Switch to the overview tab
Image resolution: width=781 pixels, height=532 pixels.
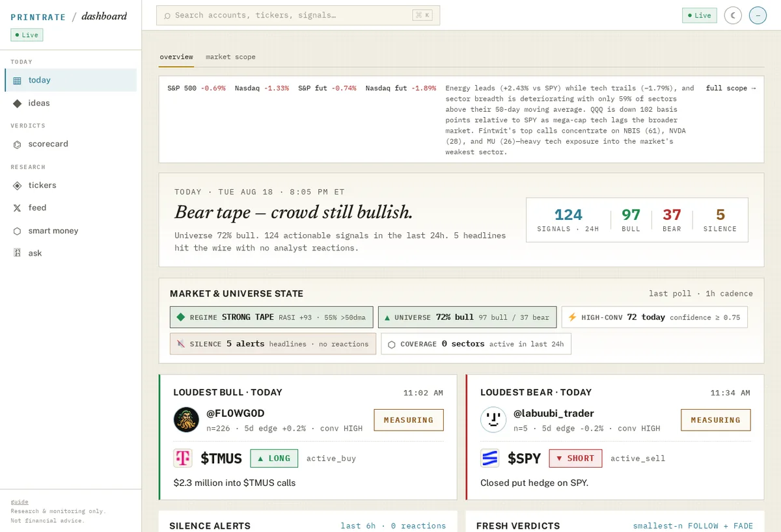176,57
